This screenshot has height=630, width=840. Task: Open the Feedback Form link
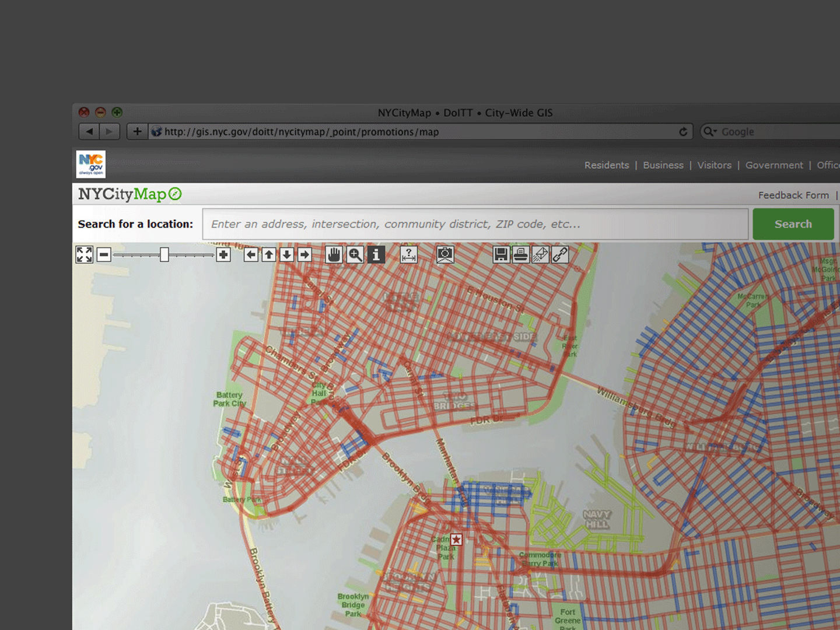pos(793,195)
